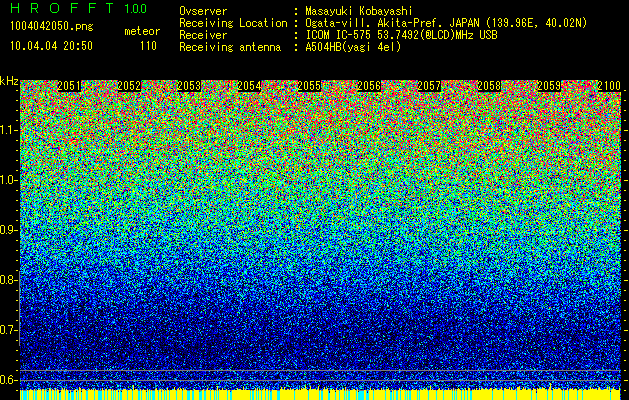
Task: Click the 0.8 kHz axis label
Action: 9,280
